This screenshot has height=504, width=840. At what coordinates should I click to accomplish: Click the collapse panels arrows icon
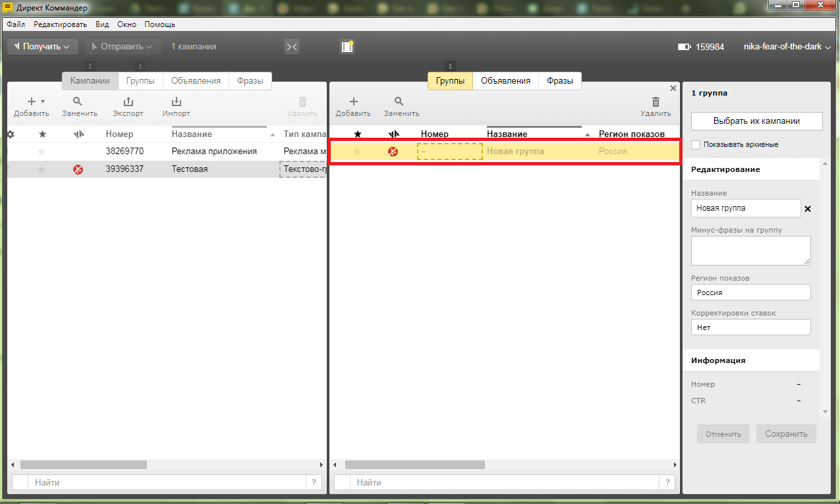pos(292,47)
